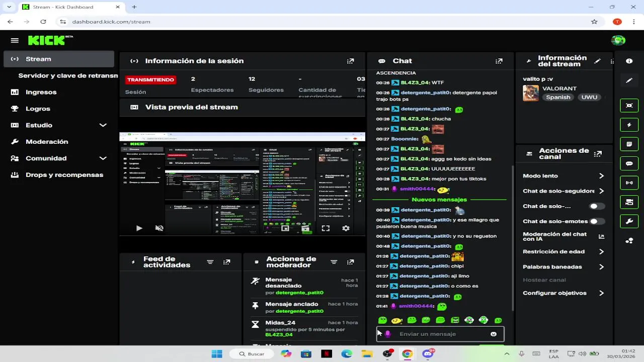Filter the Acciones de moderador list
Viewport: 644px width, 362px height.
[x=334, y=262]
